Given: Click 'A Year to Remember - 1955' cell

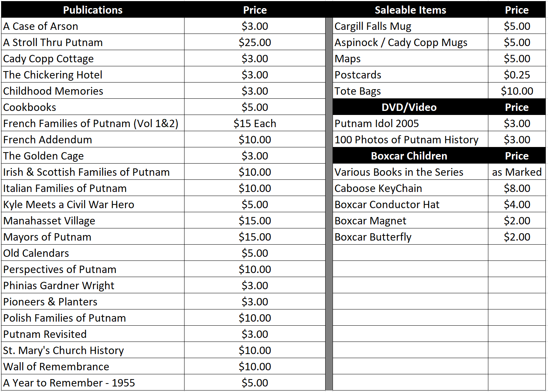Looking at the screenshot, I should pos(93,383).
